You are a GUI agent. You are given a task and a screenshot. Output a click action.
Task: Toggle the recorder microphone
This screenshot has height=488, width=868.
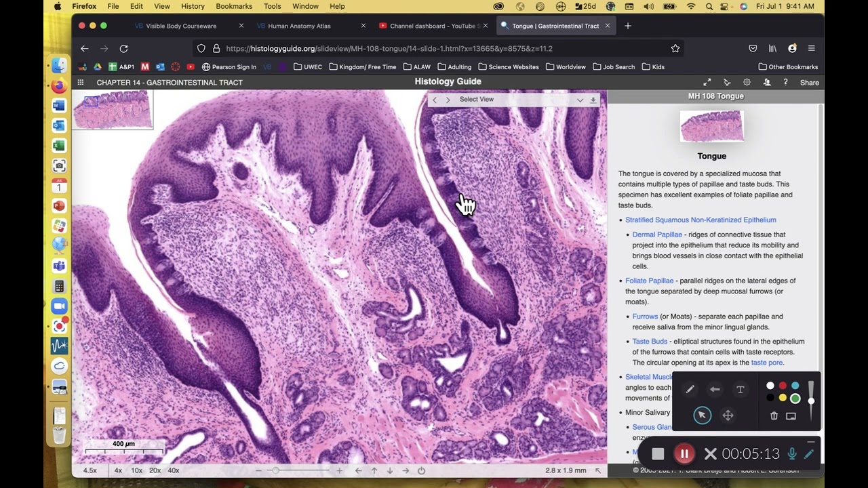coord(792,453)
